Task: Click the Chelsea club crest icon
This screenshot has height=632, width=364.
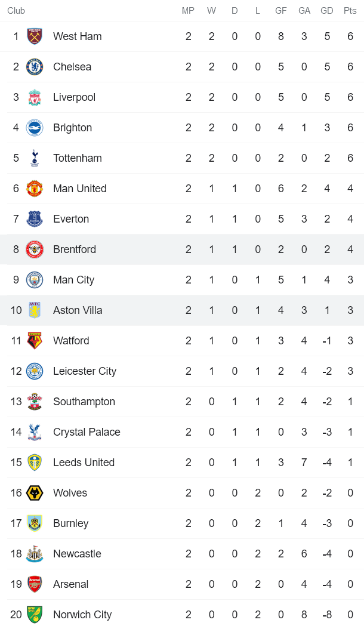Action: (35, 67)
